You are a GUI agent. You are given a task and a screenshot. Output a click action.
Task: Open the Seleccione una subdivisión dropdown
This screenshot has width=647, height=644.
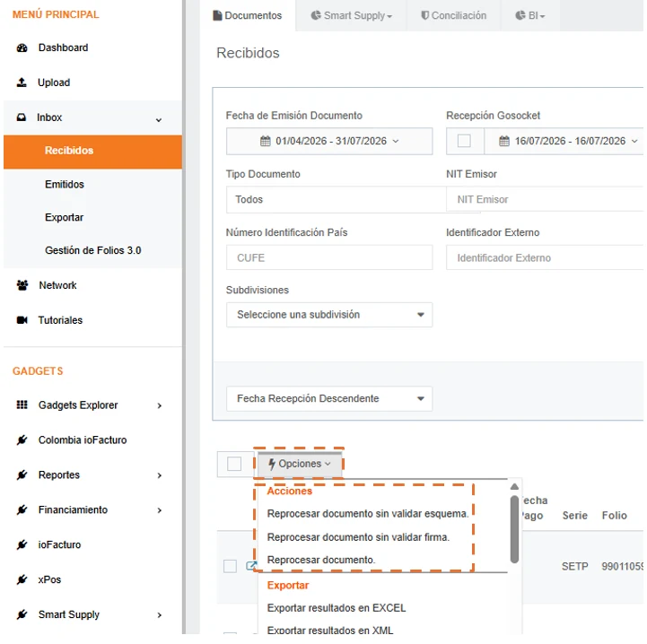[329, 315]
